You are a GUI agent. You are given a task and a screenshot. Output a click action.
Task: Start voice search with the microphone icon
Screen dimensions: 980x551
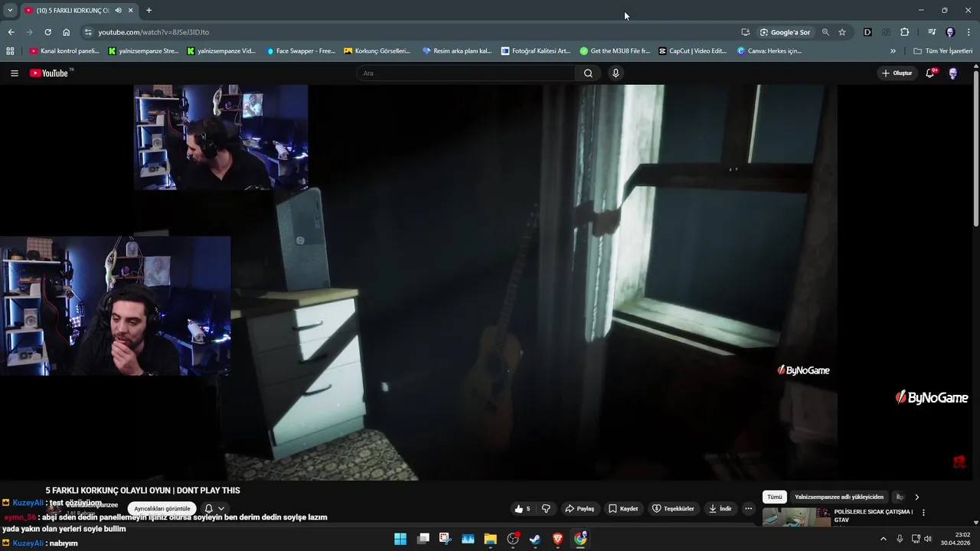(x=616, y=73)
